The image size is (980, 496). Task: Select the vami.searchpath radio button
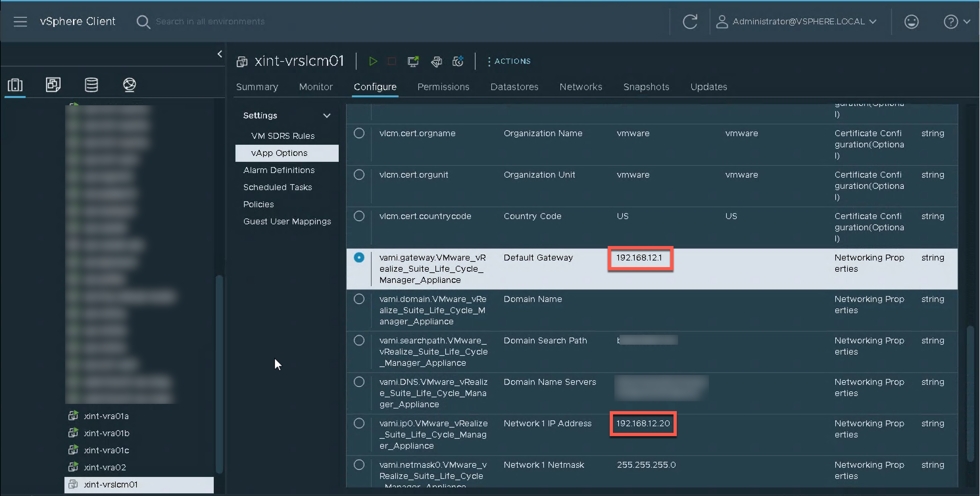(x=359, y=340)
